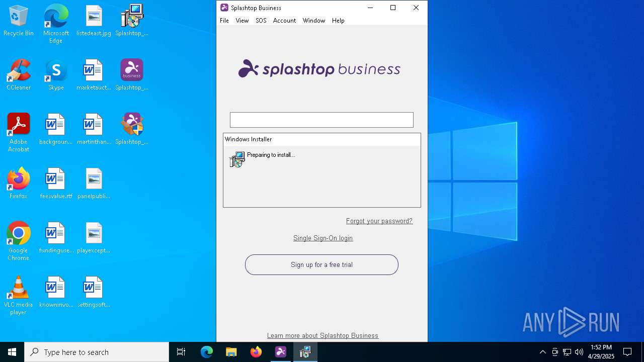Open the Recycle Bin desktop icon
The image size is (644, 362).
tap(19, 21)
